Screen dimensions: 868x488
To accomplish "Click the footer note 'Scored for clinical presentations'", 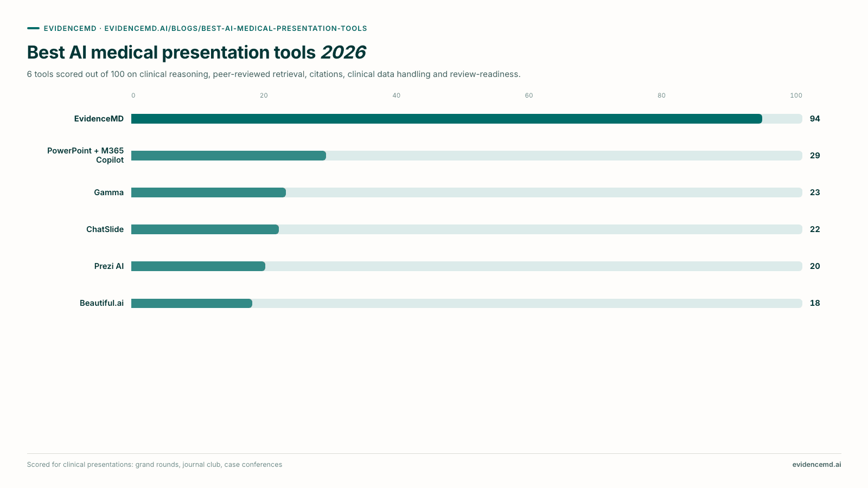I will pyautogui.click(x=155, y=465).
